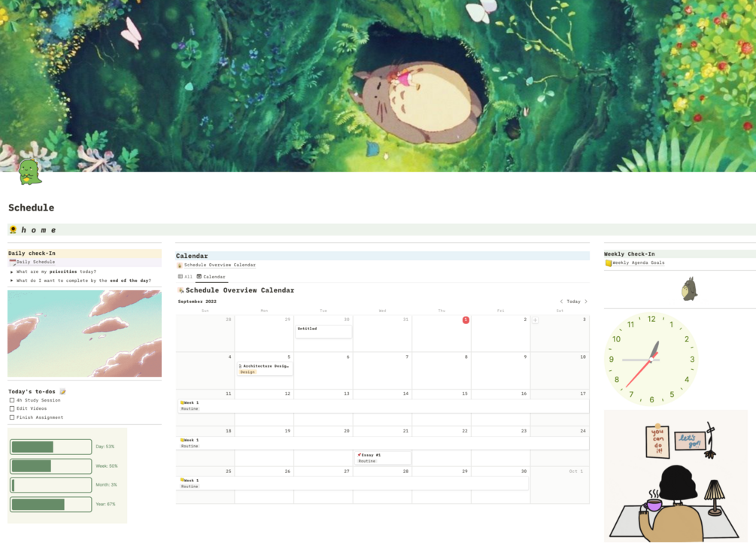Go to previous month with left chevron

pyautogui.click(x=561, y=302)
